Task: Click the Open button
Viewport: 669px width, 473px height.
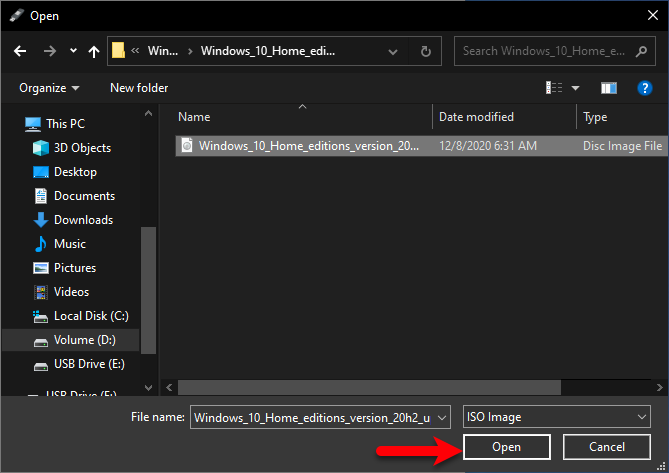Action: click(506, 447)
